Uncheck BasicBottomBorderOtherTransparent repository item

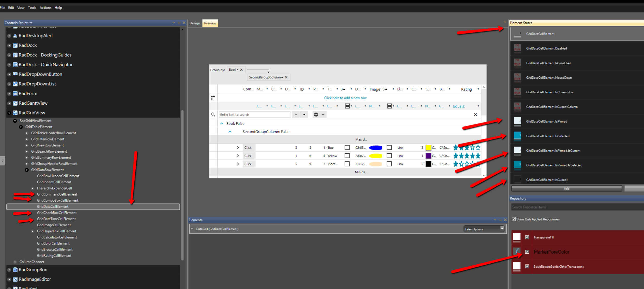527,266
